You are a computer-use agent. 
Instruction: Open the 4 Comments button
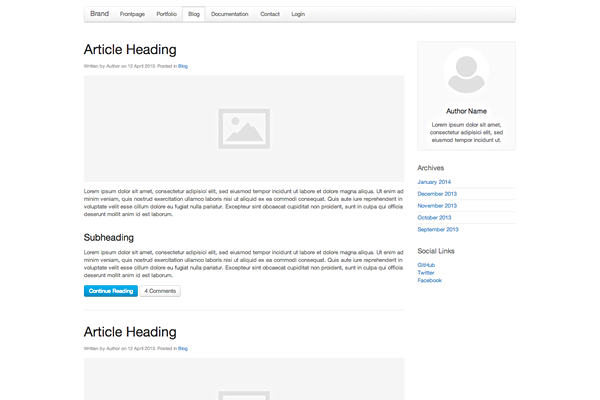160,291
